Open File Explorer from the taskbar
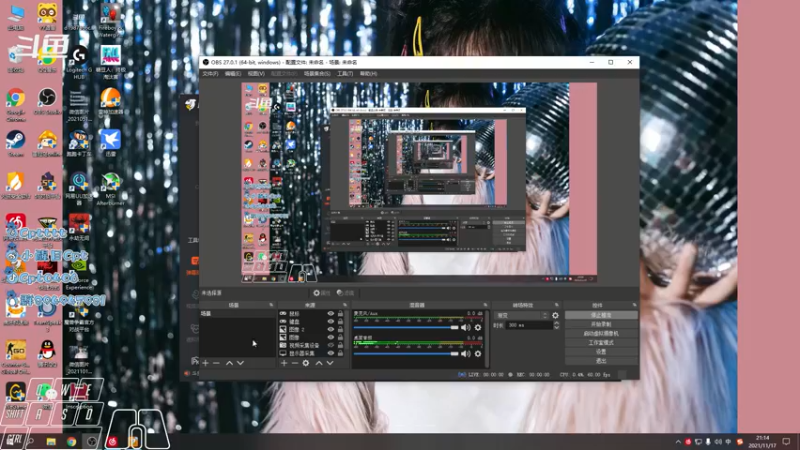 coord(51,442)
